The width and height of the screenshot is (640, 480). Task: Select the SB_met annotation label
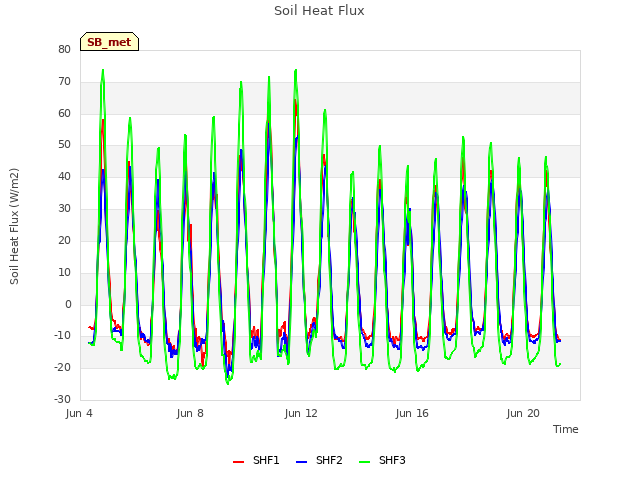point(109,42)
